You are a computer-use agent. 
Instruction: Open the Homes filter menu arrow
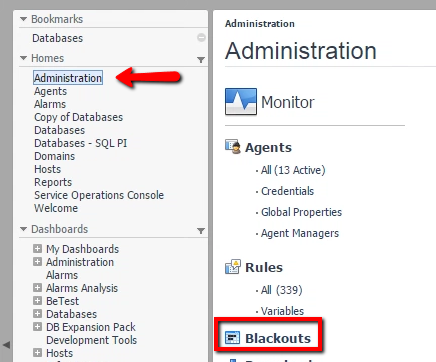201,60
